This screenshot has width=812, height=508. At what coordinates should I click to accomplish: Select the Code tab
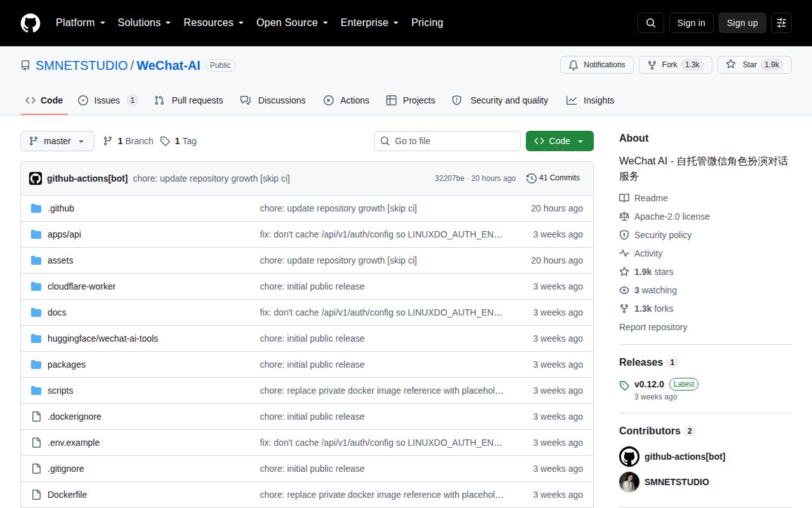pos(44,100)
